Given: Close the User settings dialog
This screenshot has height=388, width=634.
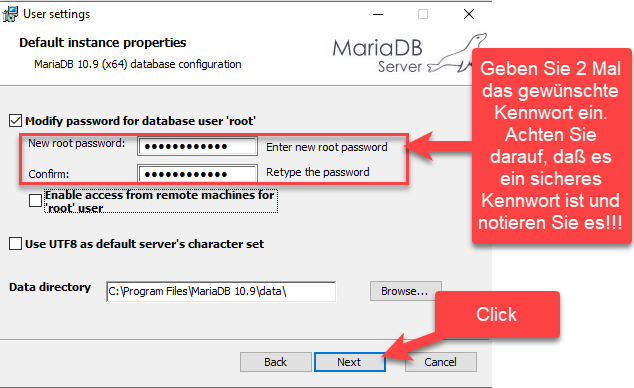Looking at the screenshot, I should 469,14.
